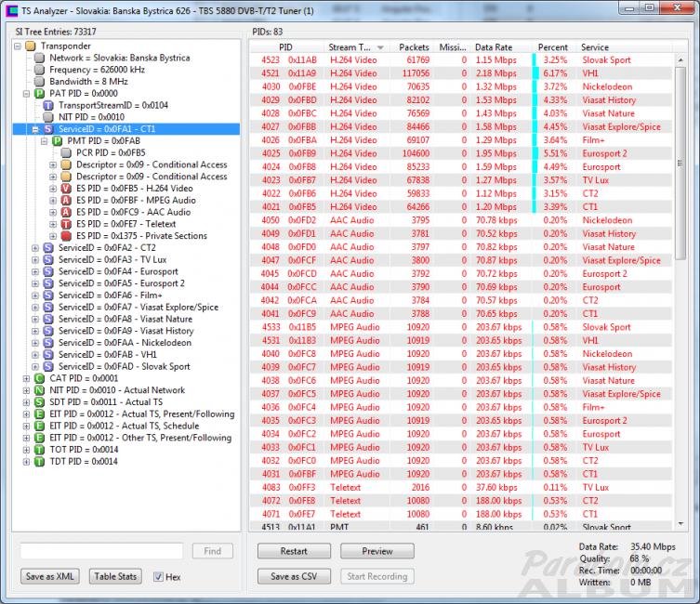Image resolution: width=700 pixels, height=604 pixels.
Task: Click the H.264 Video ES PID icon
Action: pos(67,189)
